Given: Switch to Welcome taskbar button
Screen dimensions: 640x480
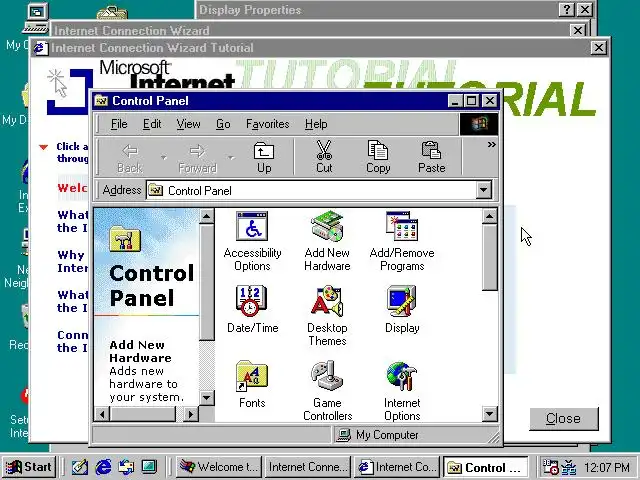Looking at the screenshot, I should pyautogui.click(x=219, y=467).
